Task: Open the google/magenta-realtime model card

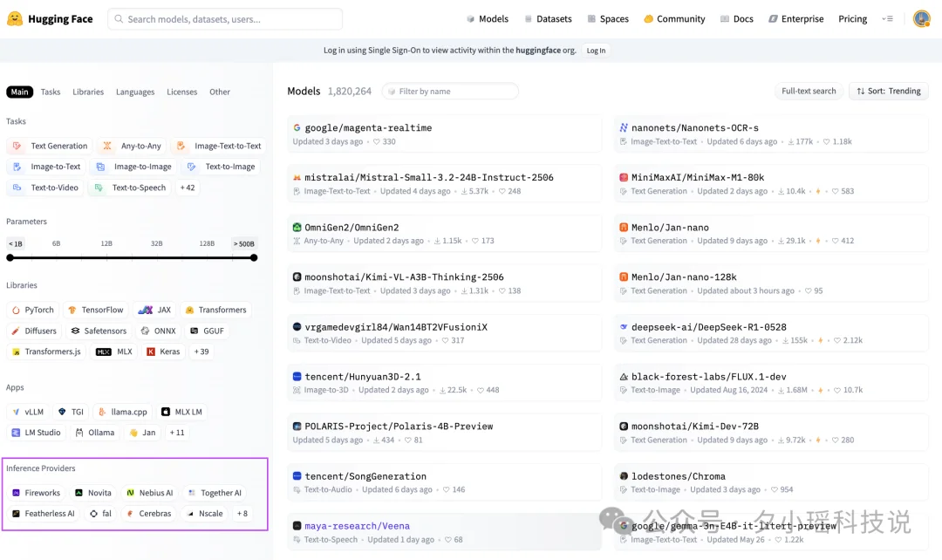Action: [x=445, y=134]
